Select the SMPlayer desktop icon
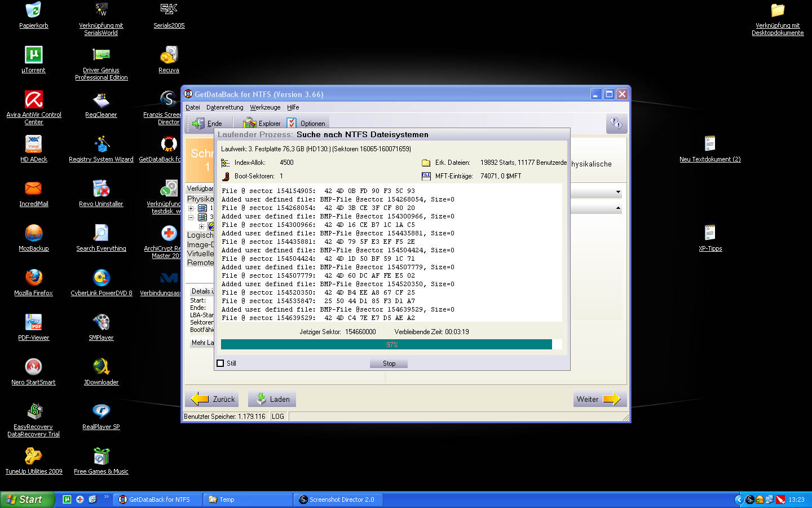 tap(101, 322)
